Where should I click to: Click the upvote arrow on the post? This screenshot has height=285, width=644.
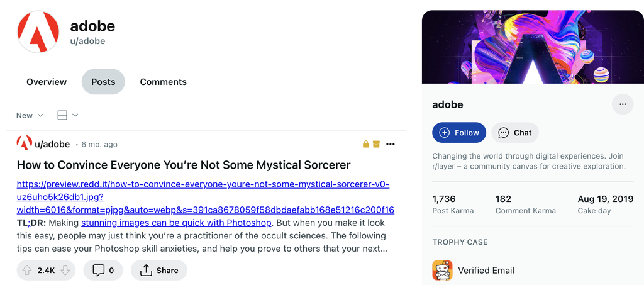[27, 271]
